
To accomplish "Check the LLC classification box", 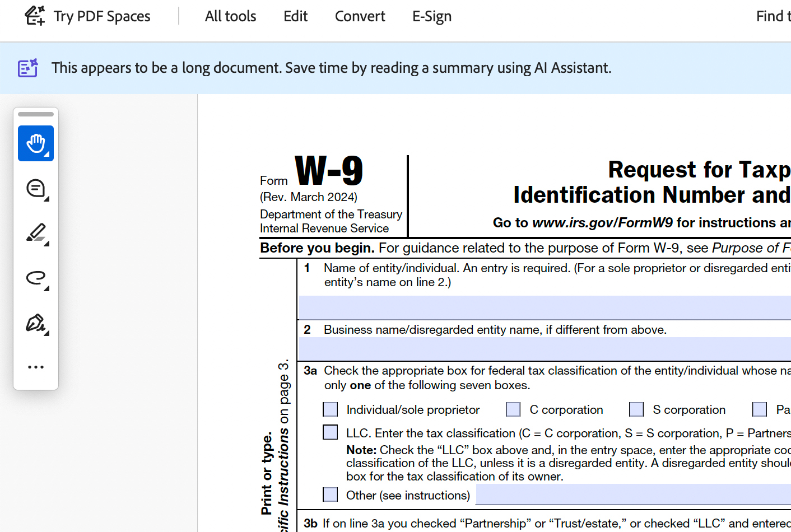I will pos(331,432).
